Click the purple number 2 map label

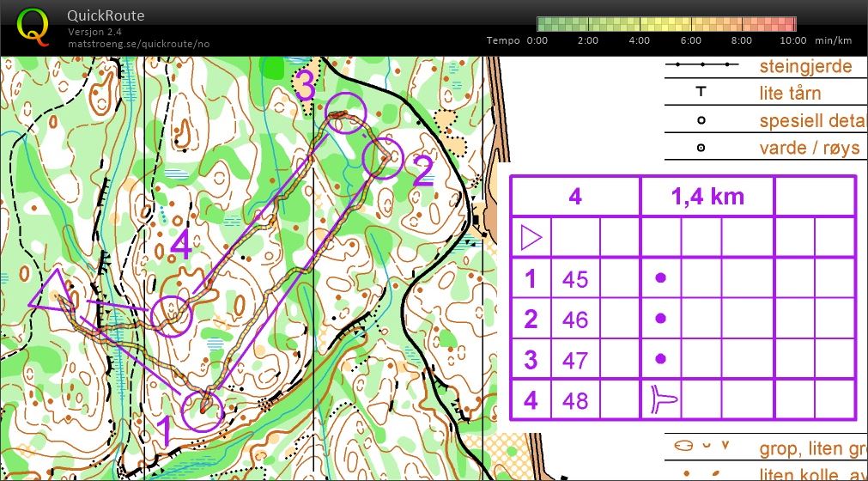[x=423, y=170]
